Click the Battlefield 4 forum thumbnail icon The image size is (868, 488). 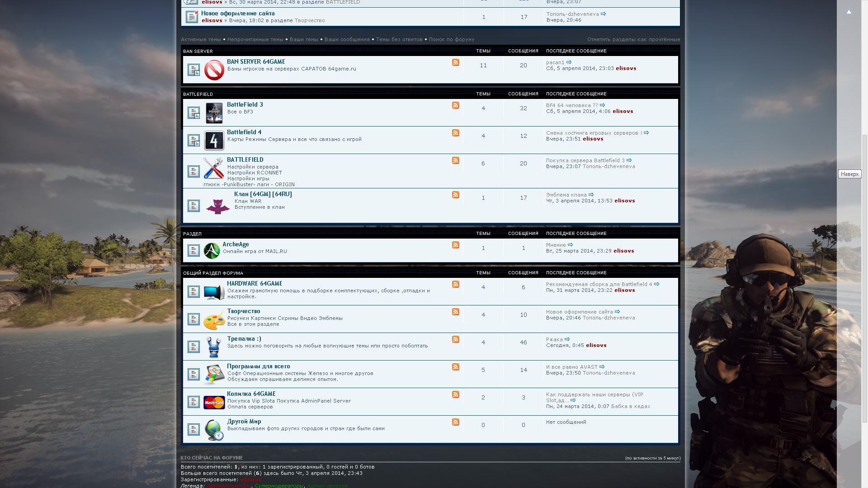[x=214, y=141]
